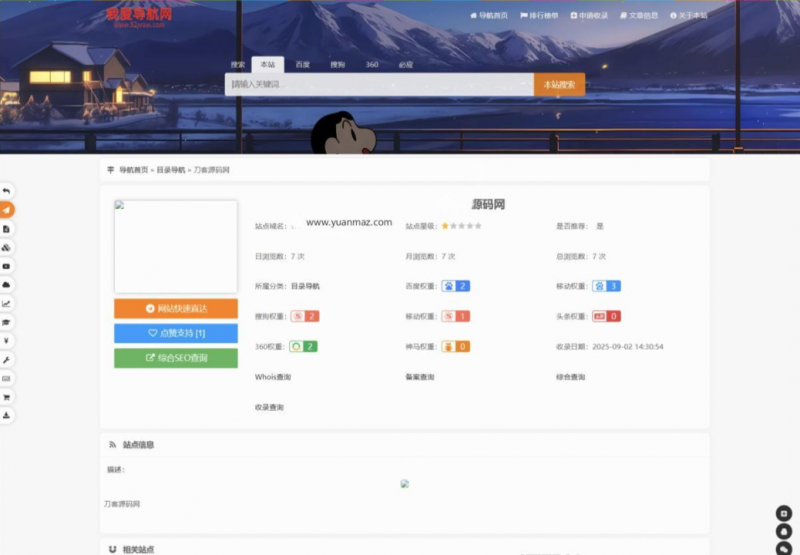Click the graduation cap sidebar icon
800x555 pixels.
[6, 322]
